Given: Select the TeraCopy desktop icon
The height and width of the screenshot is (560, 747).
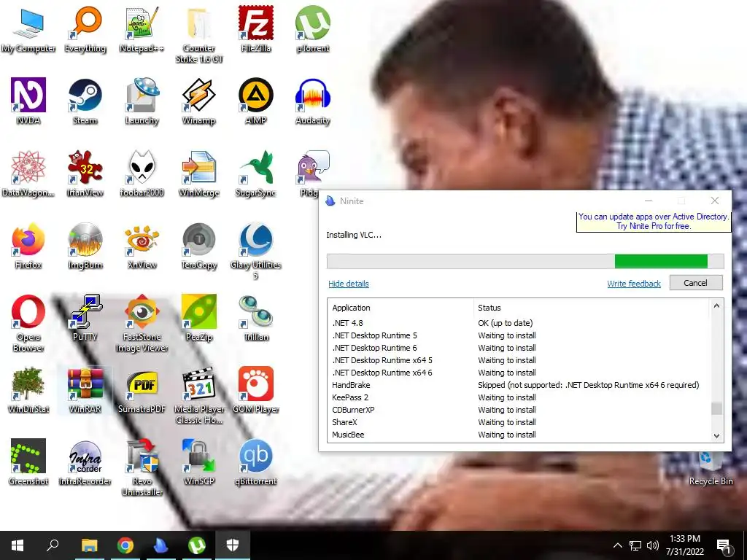Looking at the screenshot, I should click(199, 246).
